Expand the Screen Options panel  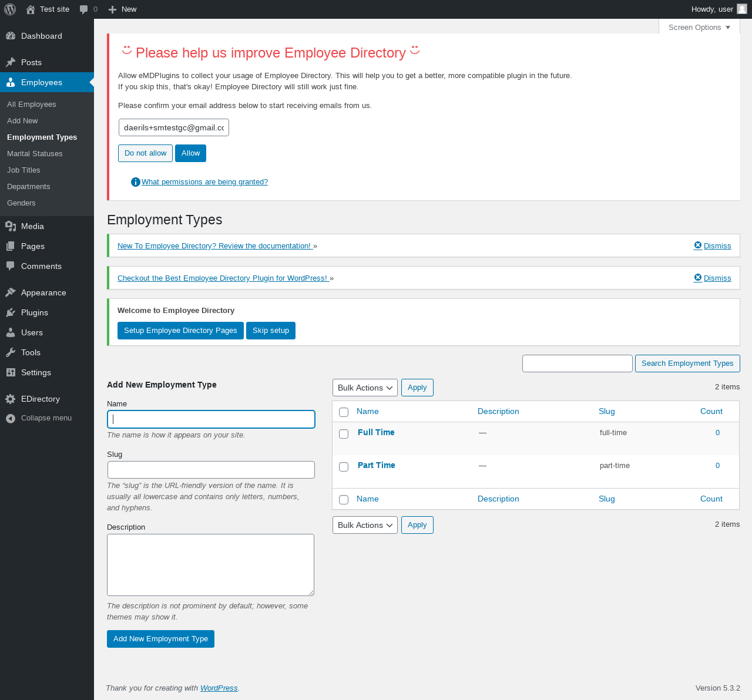[x=699, y=27]
